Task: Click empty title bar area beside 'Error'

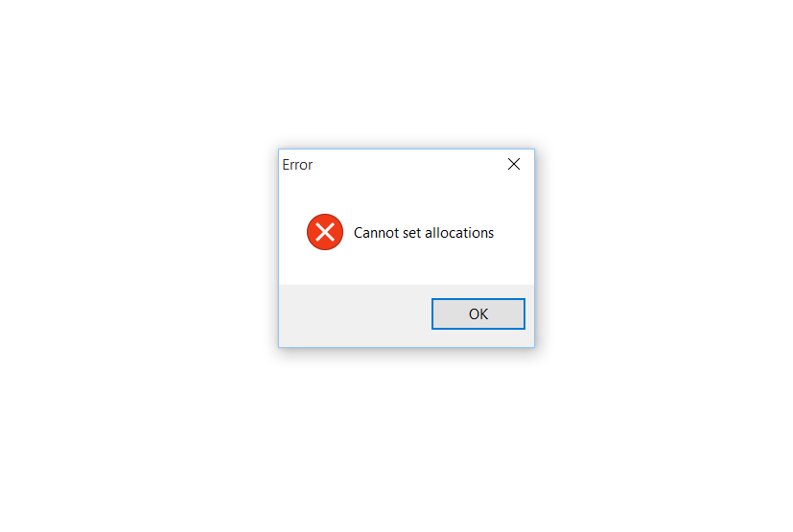Action: (x=405, y=164)
